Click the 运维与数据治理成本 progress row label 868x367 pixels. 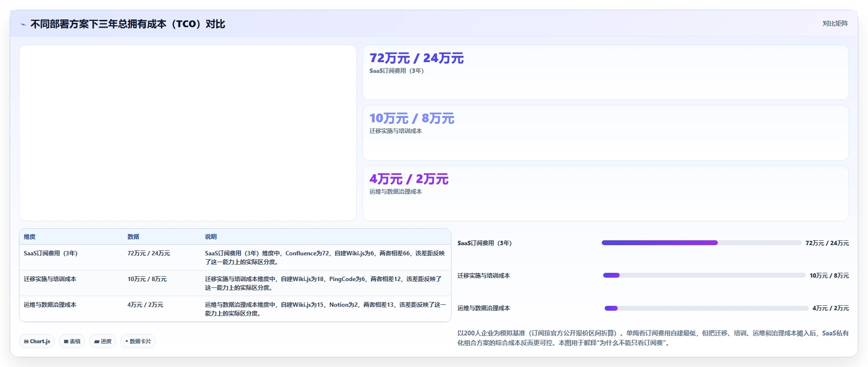click(484, 308)
